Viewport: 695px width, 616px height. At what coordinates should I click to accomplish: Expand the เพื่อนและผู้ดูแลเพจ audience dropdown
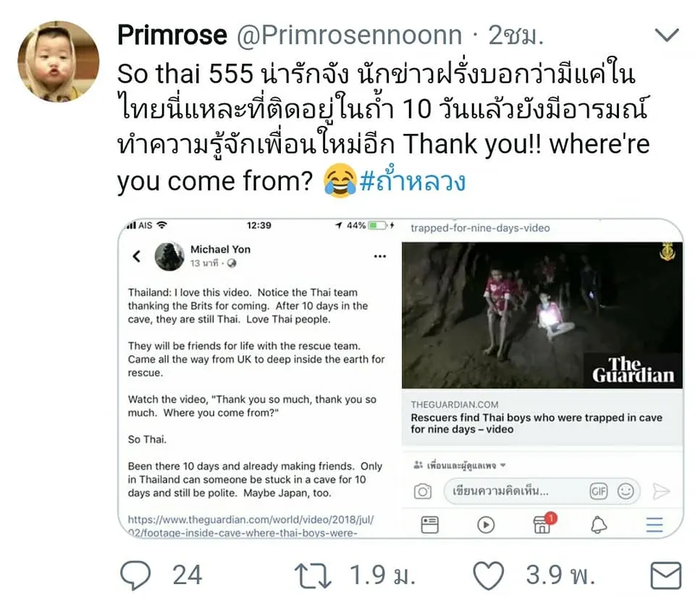coord(460,465)
